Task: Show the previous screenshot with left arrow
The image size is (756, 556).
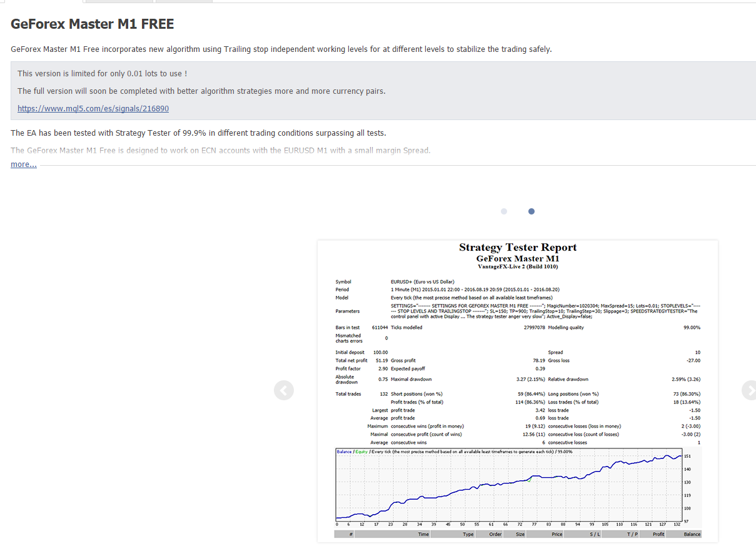Action: click(284, 391)
